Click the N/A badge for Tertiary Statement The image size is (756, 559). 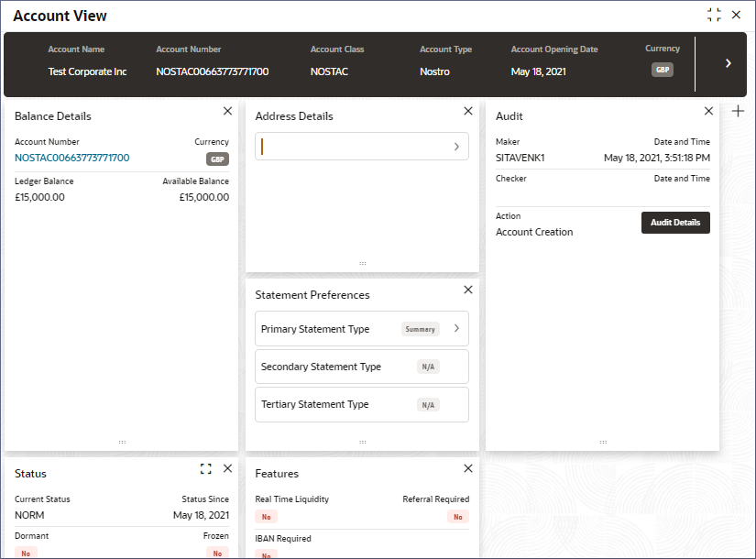428,405
